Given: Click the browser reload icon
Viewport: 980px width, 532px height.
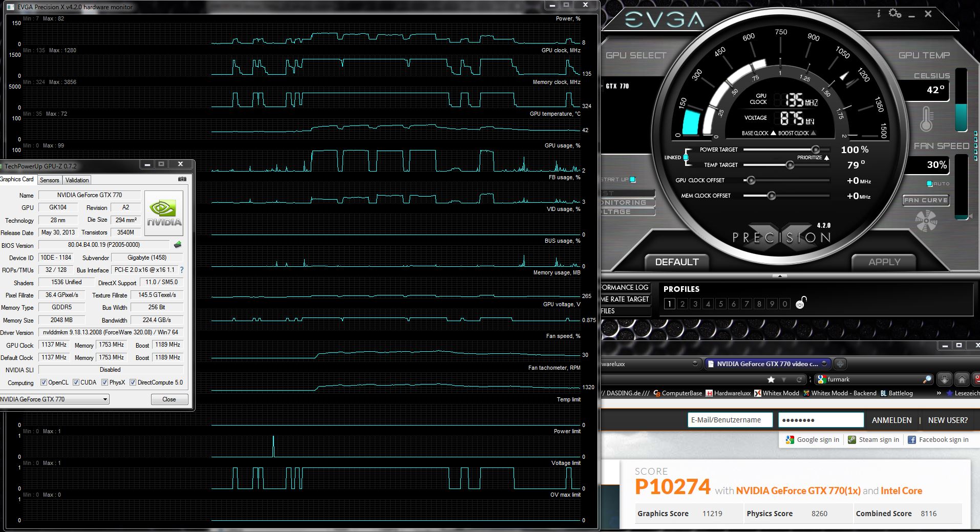Looking at the screenshot, I should click(799, 379).
